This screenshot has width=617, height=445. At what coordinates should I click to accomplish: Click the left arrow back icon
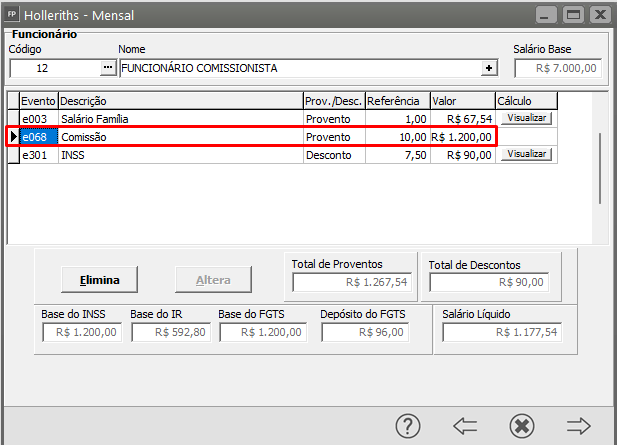pyautogui.click(x=464, y=425)
